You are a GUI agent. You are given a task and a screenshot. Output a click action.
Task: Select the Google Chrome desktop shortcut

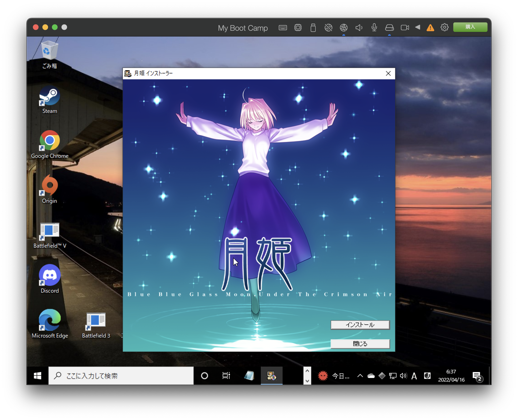click(x=50, y=145)
